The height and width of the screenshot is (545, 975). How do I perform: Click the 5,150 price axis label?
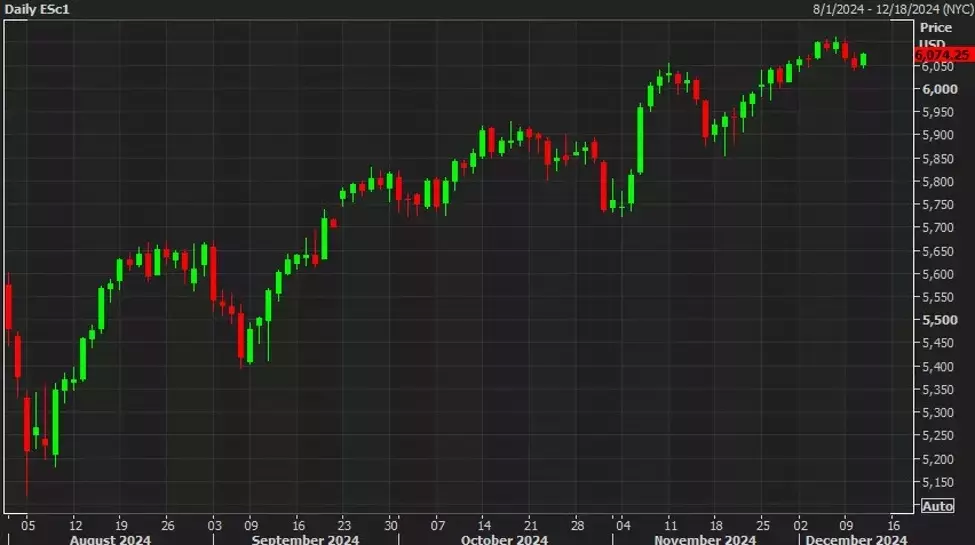click(x=937, y=482)
